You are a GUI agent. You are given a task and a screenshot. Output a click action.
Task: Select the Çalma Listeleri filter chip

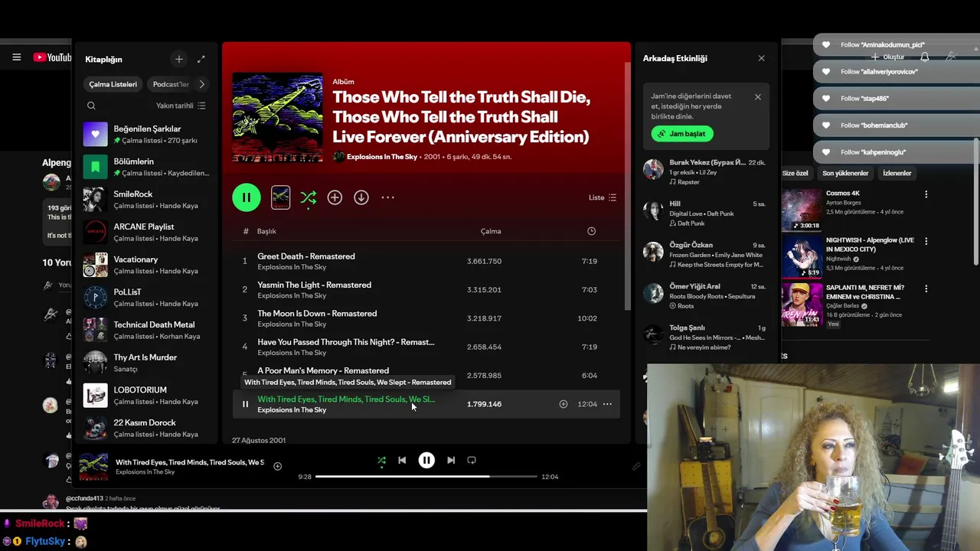click(x=113, y=84)
